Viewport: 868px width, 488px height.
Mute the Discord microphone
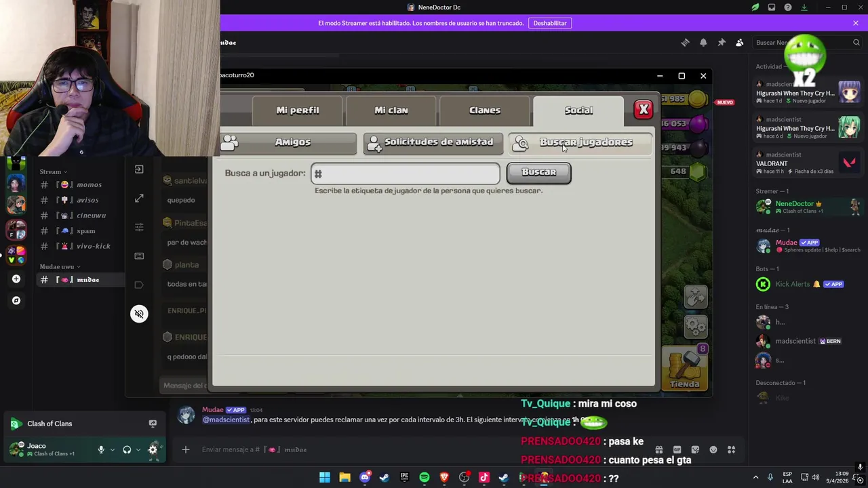click(101, 449)
